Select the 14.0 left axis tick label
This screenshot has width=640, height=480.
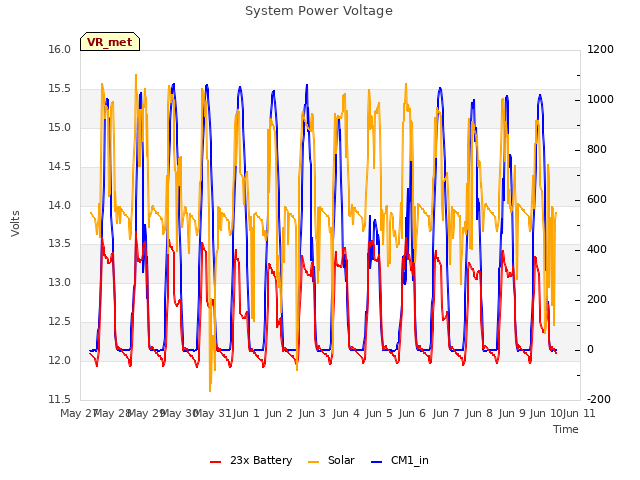[x=59, y=205]
